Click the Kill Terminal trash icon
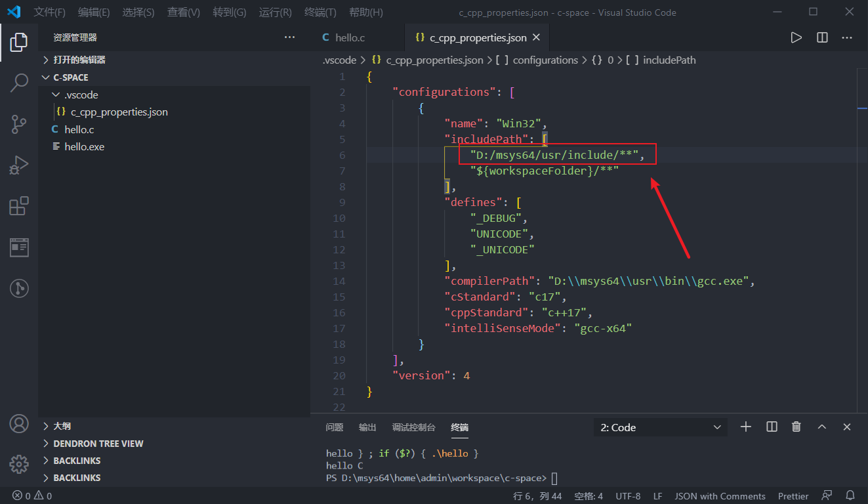This screenshot has height=504, width=868. coord(796,427)
